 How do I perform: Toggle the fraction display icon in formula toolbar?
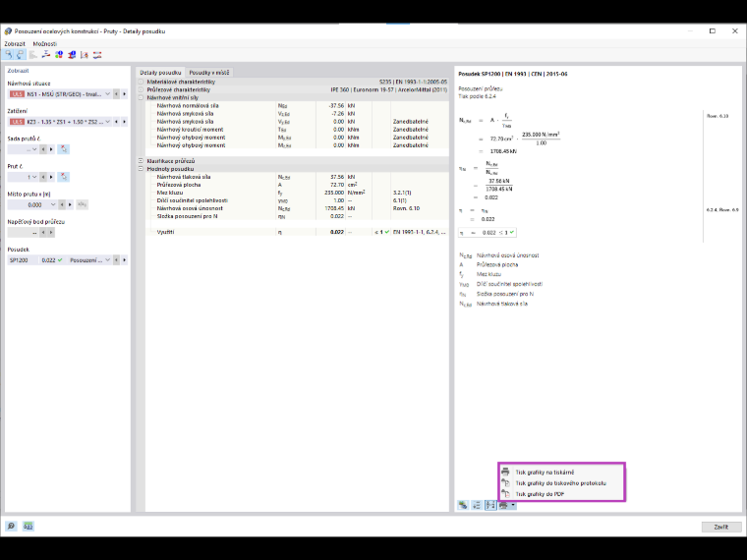[490, 506]
